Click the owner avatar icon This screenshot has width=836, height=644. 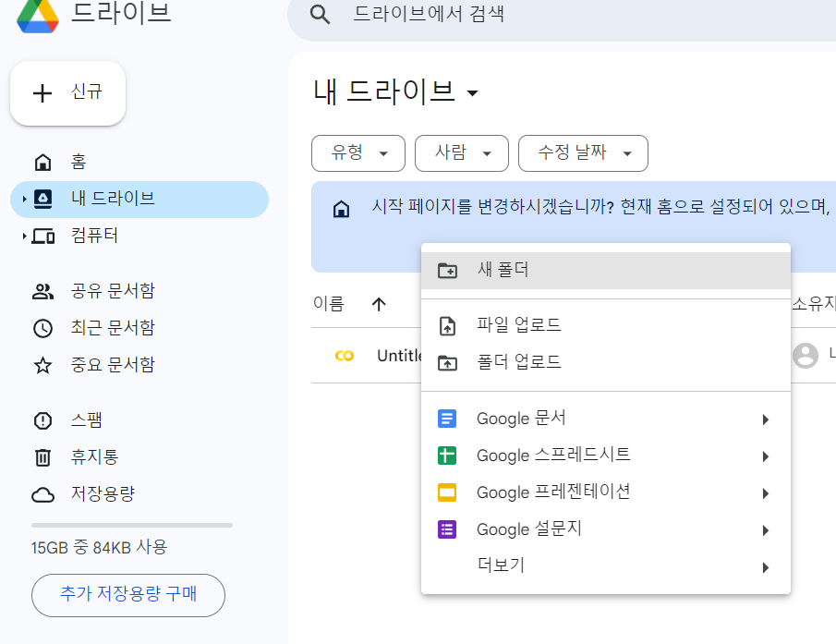coord(806,356)
